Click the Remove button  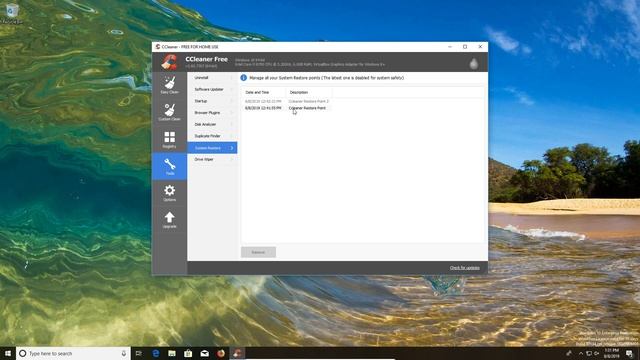258,252
